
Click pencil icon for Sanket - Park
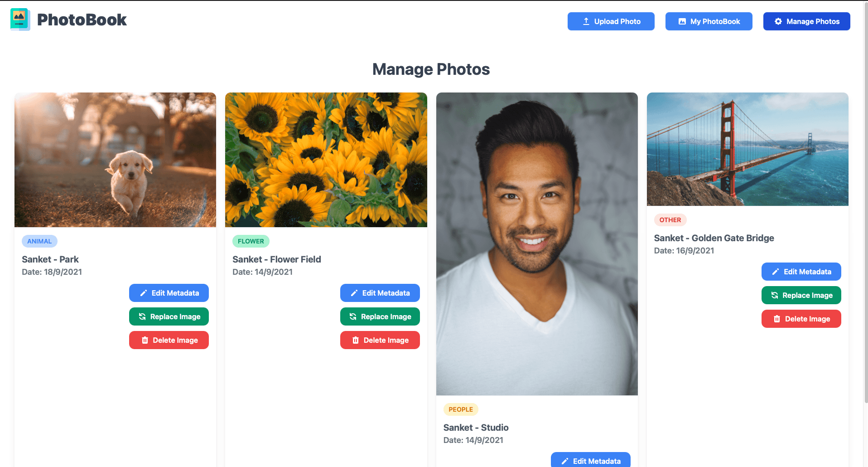coord(143,293)
